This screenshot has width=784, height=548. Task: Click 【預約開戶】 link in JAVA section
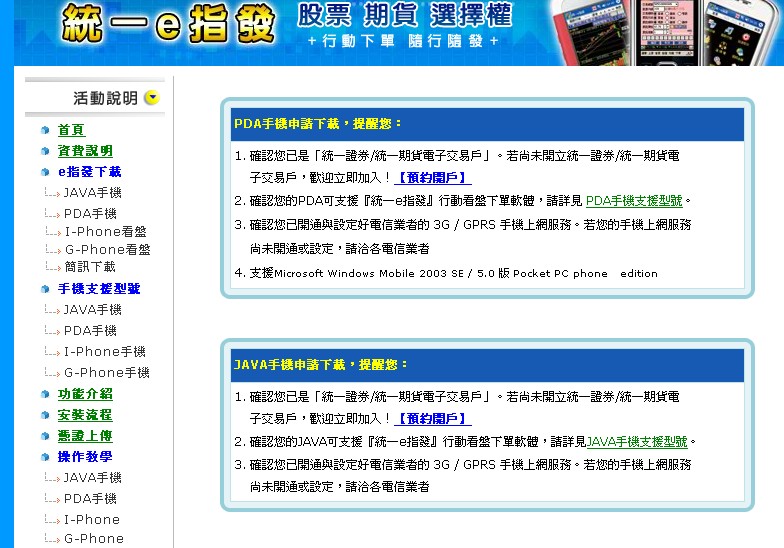pyautogui.click(x=433, y=418)
